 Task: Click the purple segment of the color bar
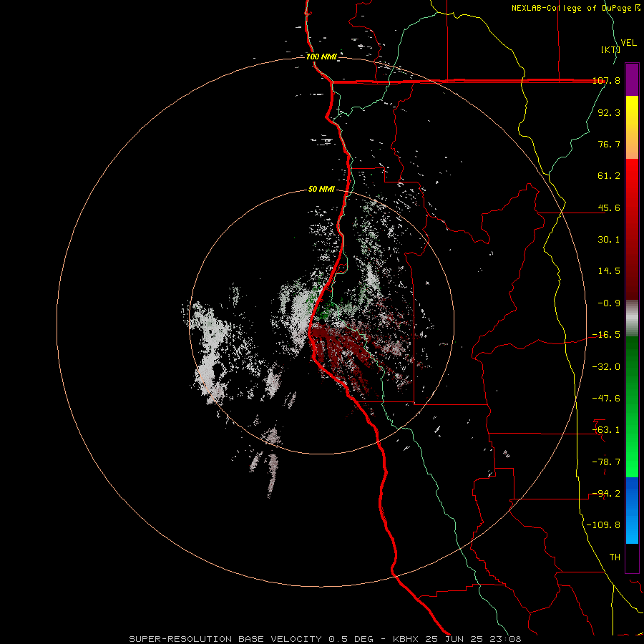(632, 79)
